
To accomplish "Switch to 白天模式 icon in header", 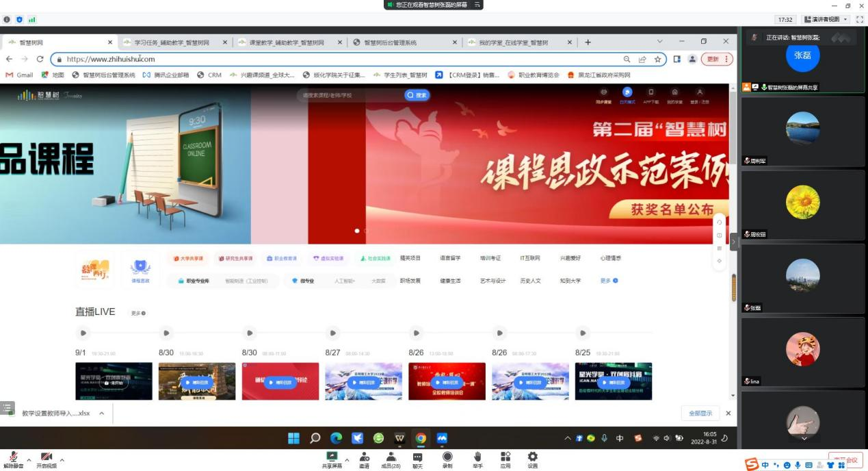I will point(627,92).
